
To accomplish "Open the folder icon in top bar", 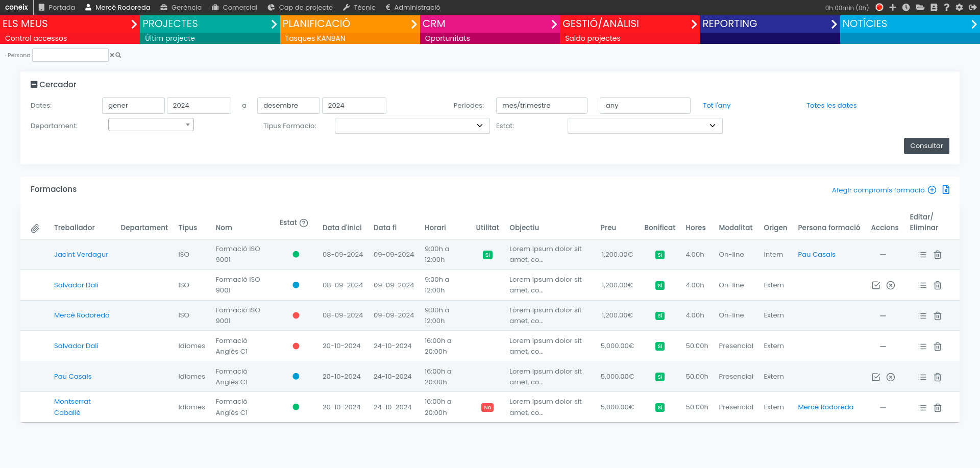I will (920, 7).
